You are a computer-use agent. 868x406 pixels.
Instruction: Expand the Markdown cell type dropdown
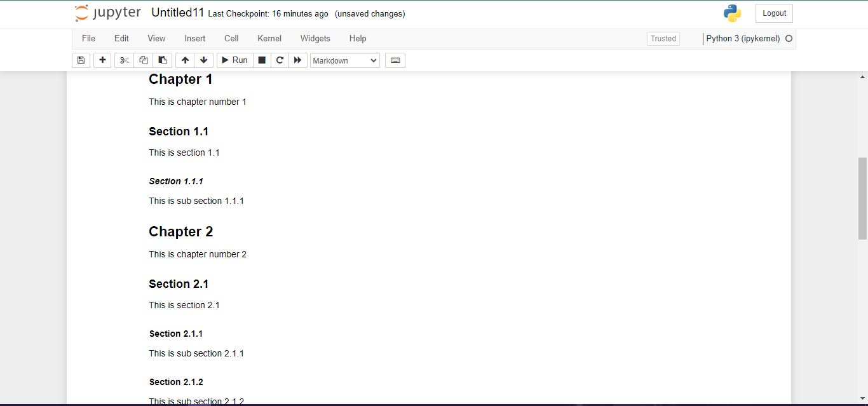(345, 60)
